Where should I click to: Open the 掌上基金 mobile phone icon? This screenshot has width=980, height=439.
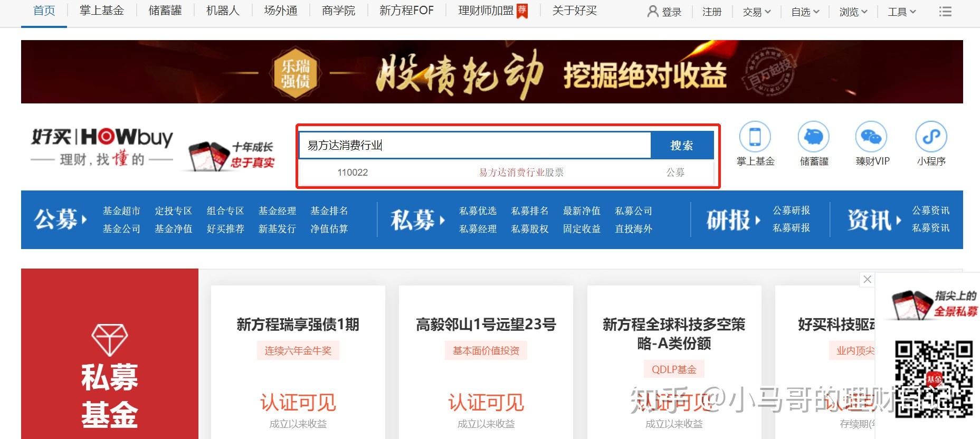755,137
